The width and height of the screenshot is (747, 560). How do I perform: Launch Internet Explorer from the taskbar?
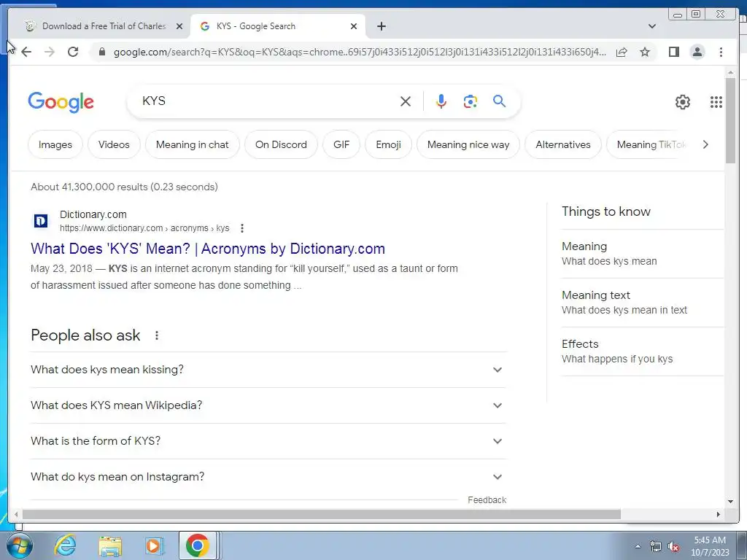pos(65,545)
